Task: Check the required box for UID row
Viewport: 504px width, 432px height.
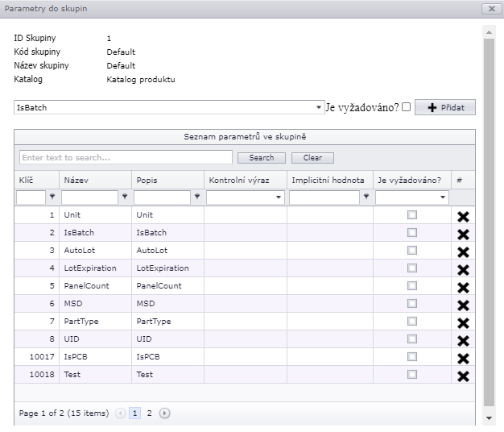Action: click(x=412, y=339)
